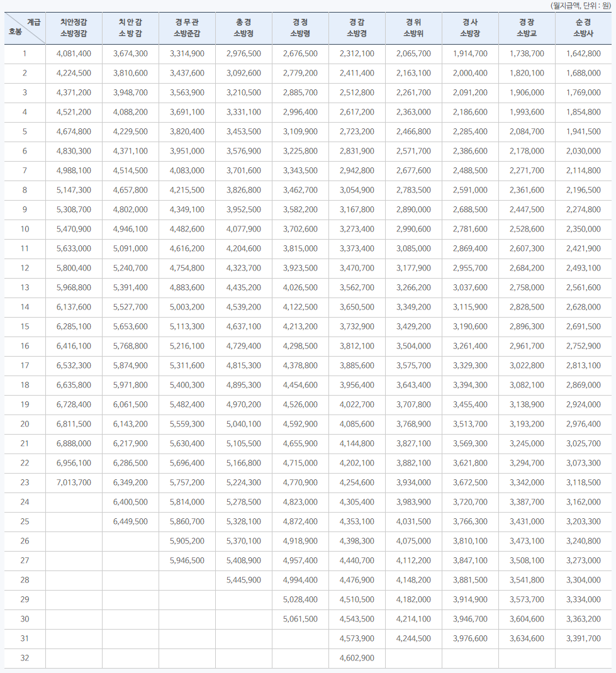Select the value 5,061,500
Image resolution: width=616 pixels, height=673 pixels.
pos(301,619)
